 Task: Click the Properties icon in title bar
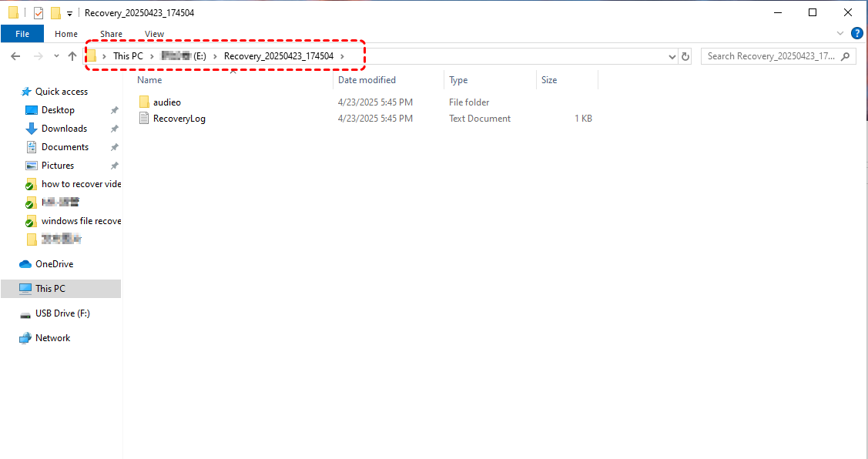coord(39,13)
